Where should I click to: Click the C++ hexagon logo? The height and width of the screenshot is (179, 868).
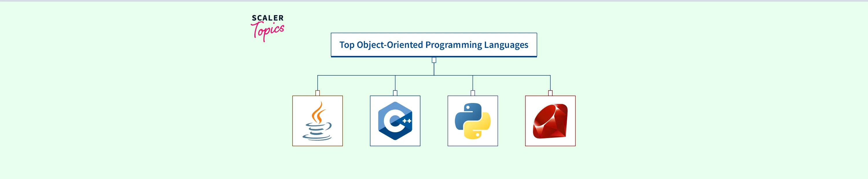tap(395, 121)
